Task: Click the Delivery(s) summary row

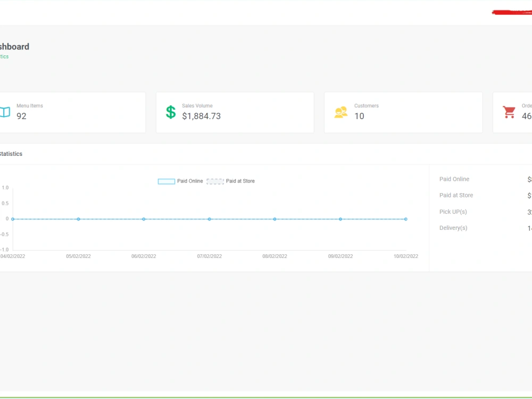Action: [x=486, y=228]
